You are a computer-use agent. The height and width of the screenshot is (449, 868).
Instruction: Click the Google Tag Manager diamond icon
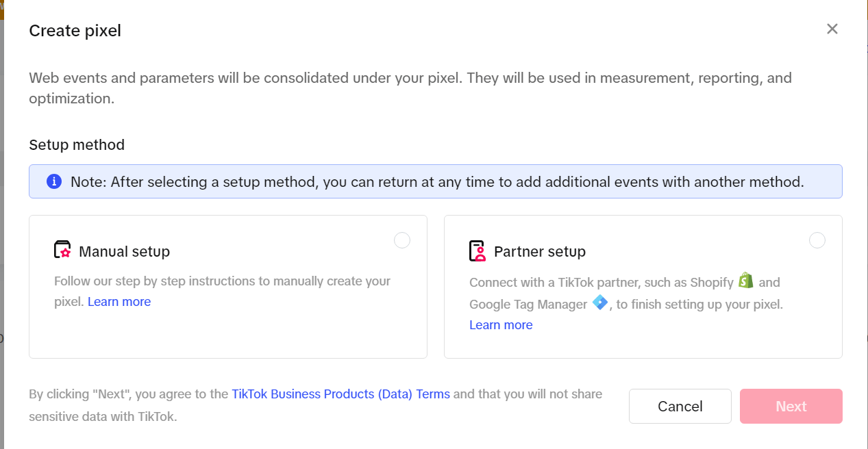click(x=600, y=303)
